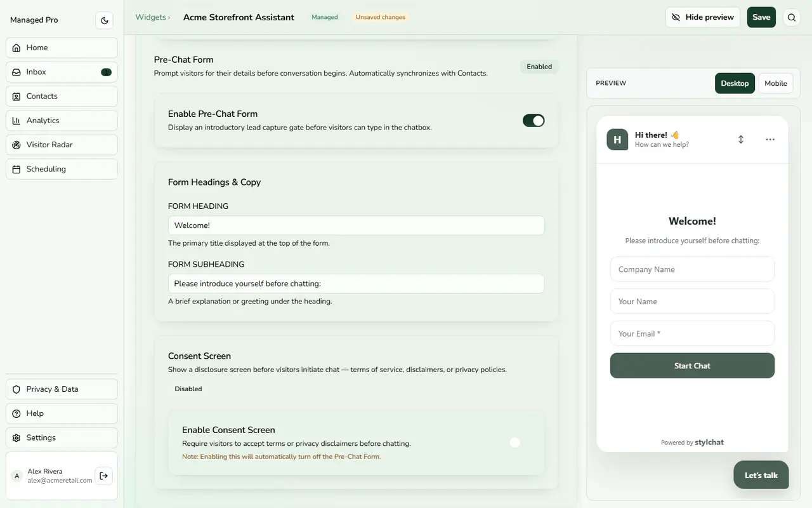This screenshot has height=508, width=812.
Task: Click the Enabled badge on Pre-Chat Form
Action: point(539,67)
